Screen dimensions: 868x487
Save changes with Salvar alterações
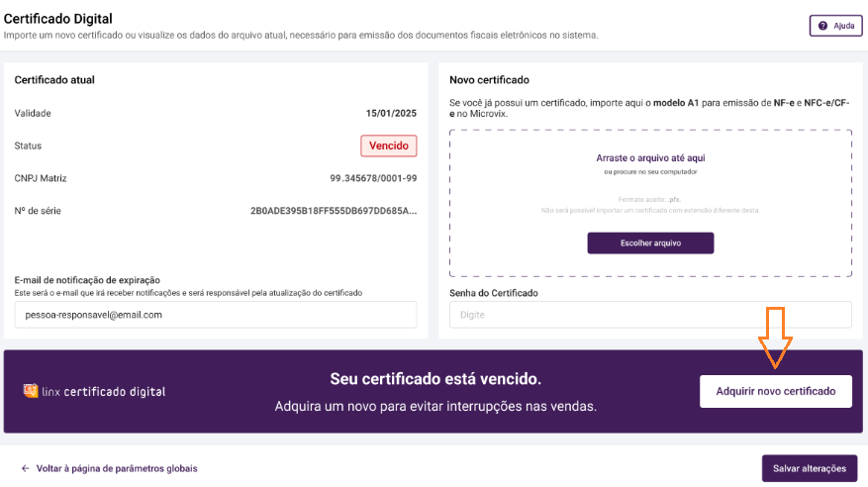click(809, 468)
